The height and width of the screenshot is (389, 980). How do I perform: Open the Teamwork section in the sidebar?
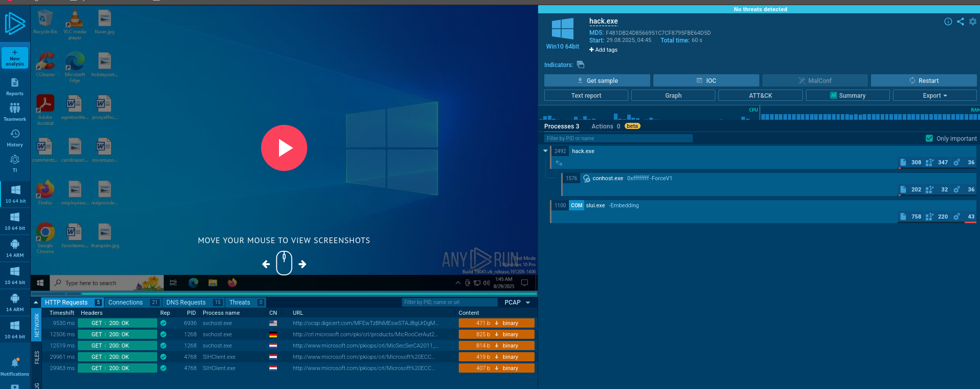[x=15, y=112]
